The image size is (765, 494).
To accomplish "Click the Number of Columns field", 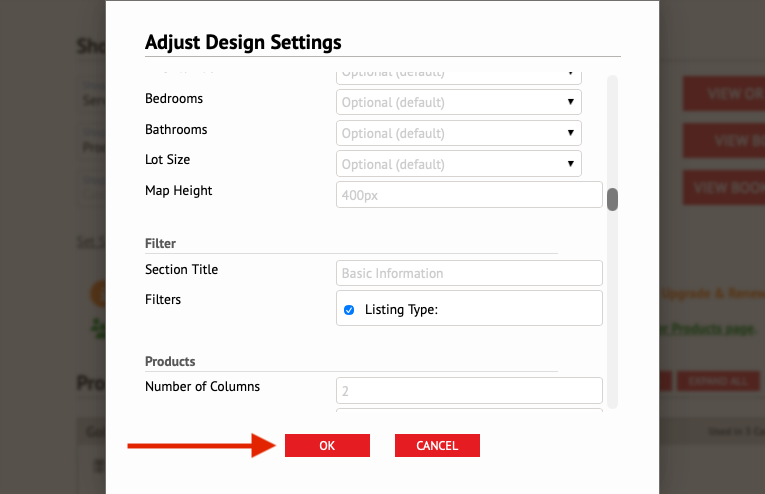I will pos(469,391).
